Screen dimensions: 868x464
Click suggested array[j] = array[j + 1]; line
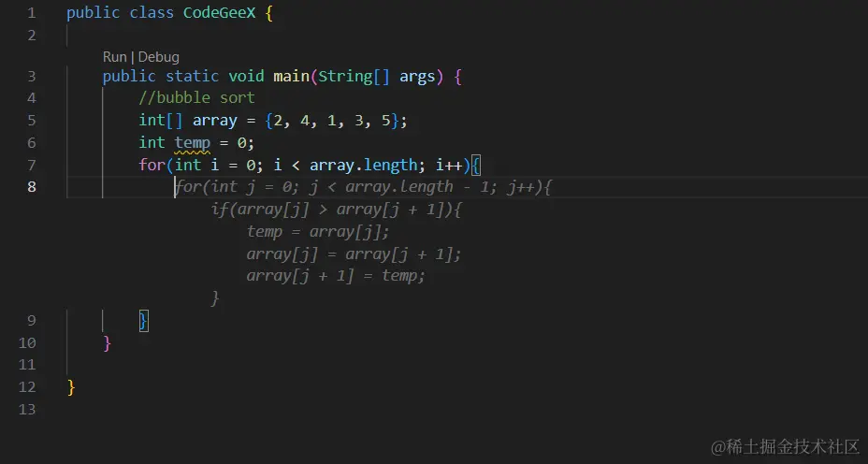point(354,254)
